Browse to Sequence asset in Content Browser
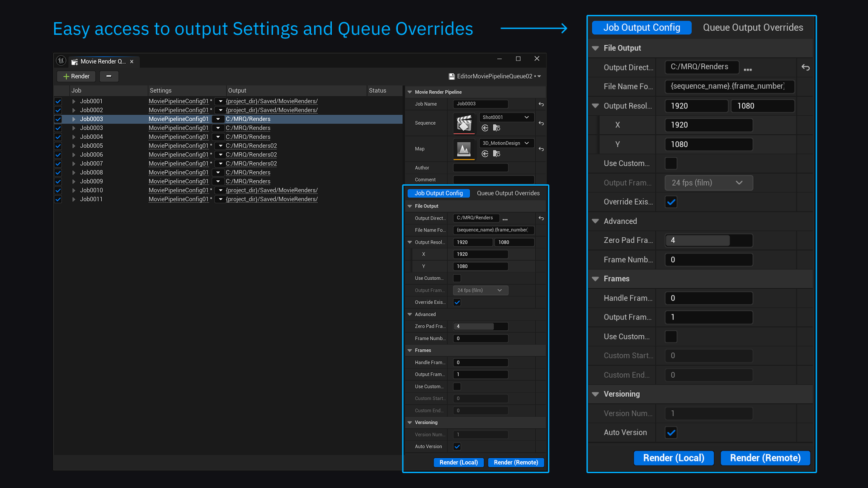Viewport: 868px width, 488px height. click(496, 128)
